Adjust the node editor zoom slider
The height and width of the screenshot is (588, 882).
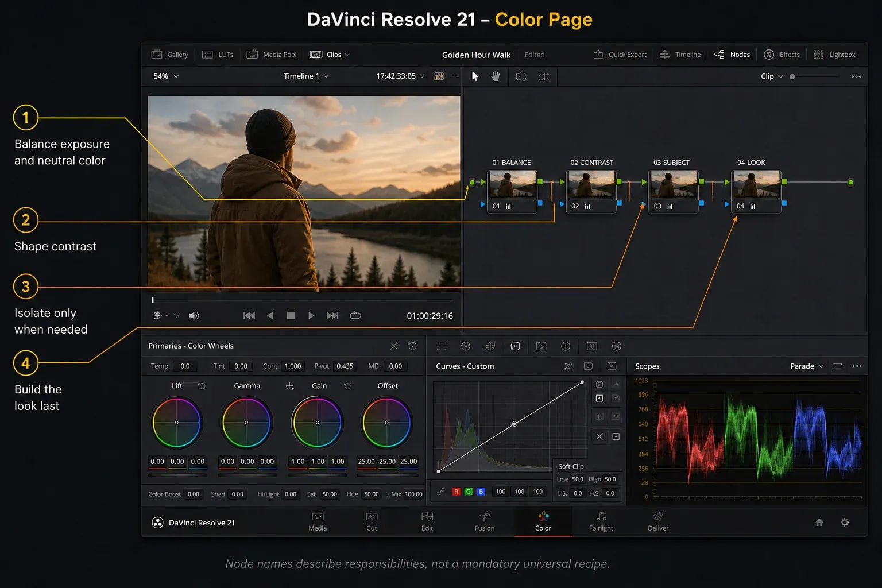pos(814,76)
